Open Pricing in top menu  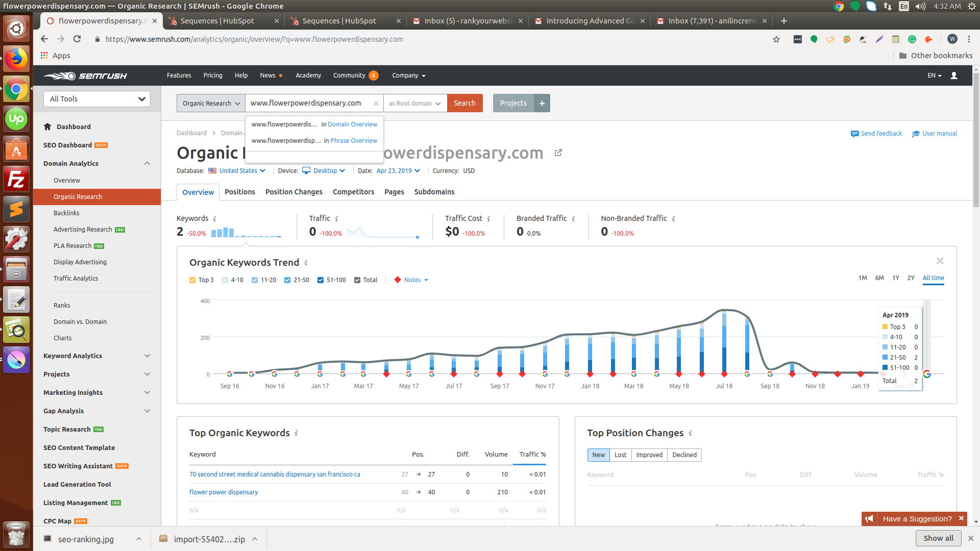[x=213, y=76]
